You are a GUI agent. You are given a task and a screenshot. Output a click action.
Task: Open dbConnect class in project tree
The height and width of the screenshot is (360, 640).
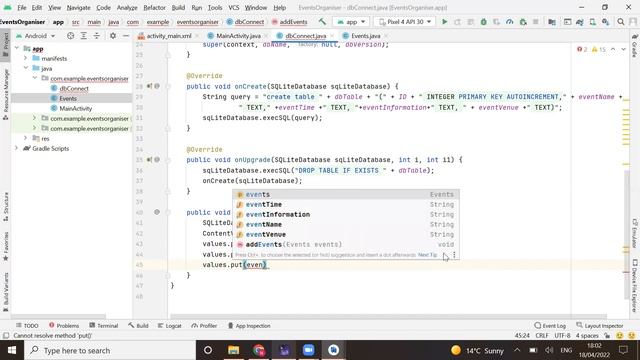(74, 88)
